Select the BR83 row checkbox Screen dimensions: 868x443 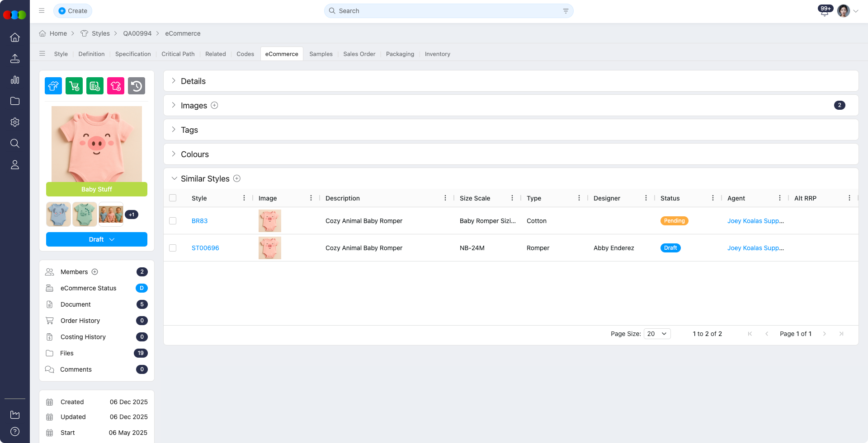[173, 221]
